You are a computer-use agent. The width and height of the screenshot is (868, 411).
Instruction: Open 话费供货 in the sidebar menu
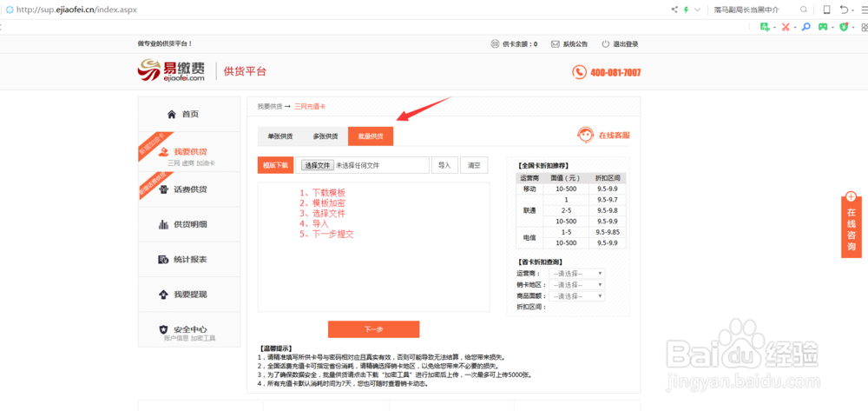pyautogui.click(x=189, y=189)
